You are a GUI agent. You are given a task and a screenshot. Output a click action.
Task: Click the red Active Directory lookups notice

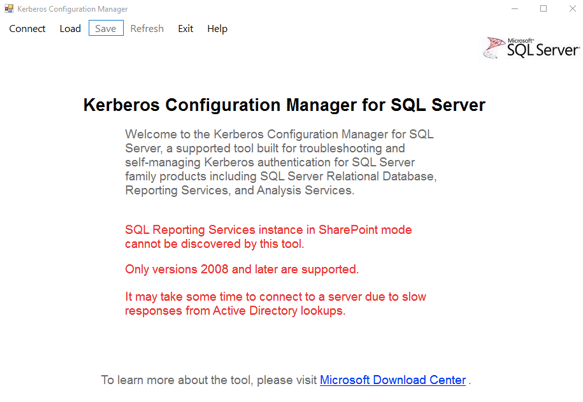(x=276, y=303)
